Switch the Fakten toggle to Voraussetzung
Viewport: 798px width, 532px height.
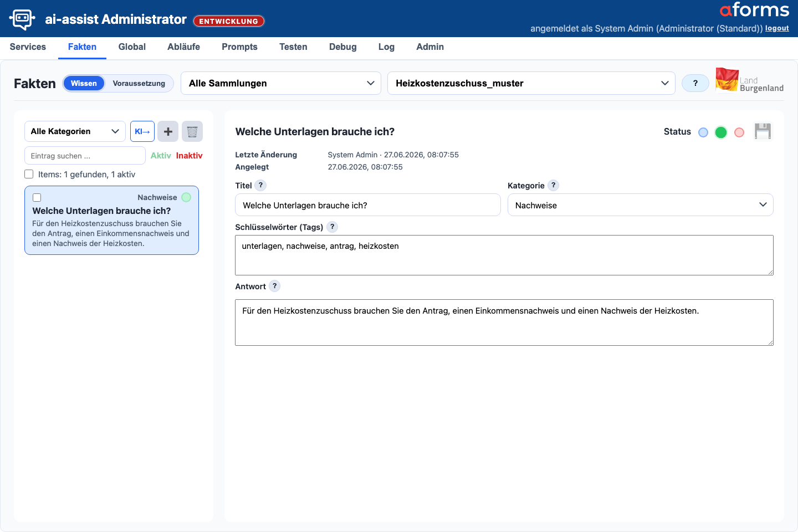(139, 83)
